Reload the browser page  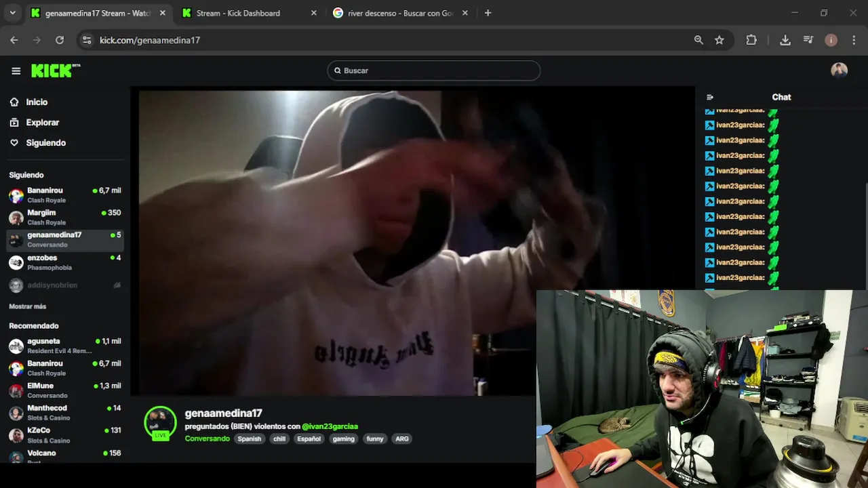point(60,40)
